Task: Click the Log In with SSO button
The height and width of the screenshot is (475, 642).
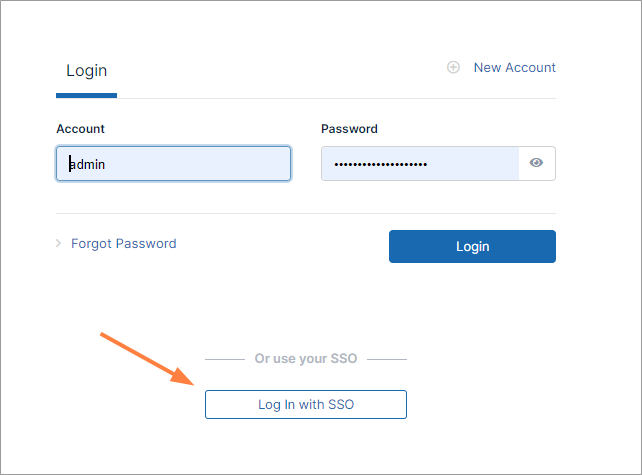Action: click(306, 404)
